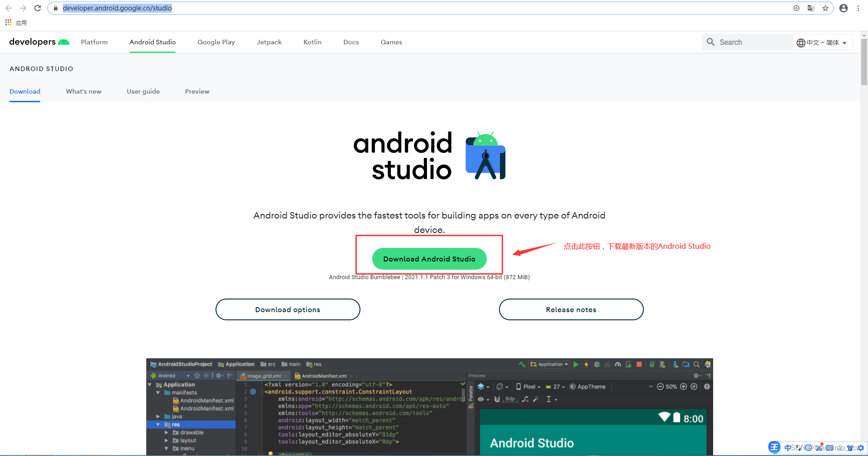
Task: Switch to the Preview tab
Action: click(197, 91)
